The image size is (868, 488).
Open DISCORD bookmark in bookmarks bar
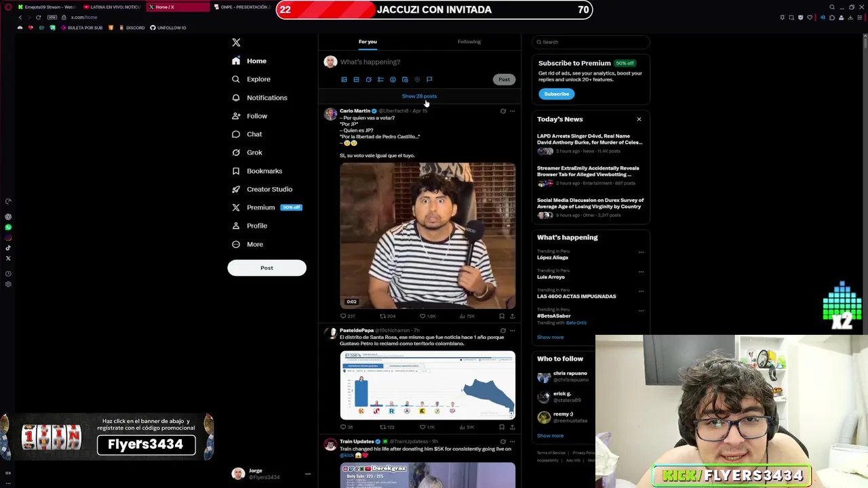[x=132, y=28]
